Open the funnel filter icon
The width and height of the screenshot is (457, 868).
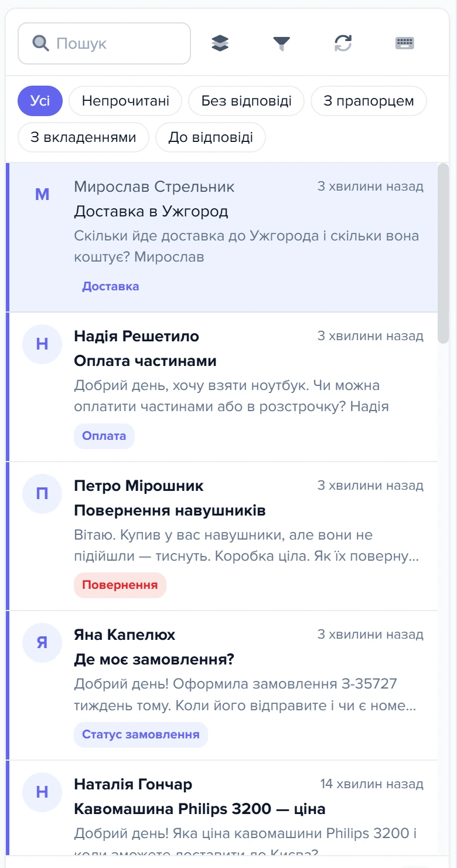click(x=282, y=43)
